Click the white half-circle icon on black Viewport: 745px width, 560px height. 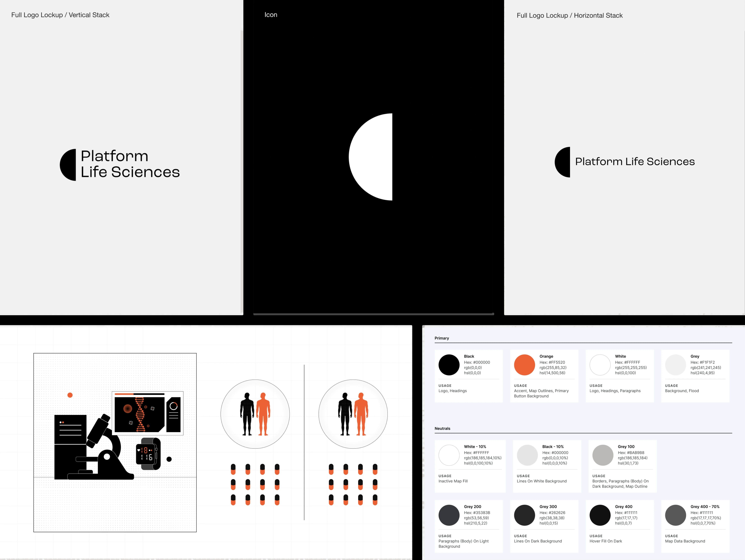[371, 157]
